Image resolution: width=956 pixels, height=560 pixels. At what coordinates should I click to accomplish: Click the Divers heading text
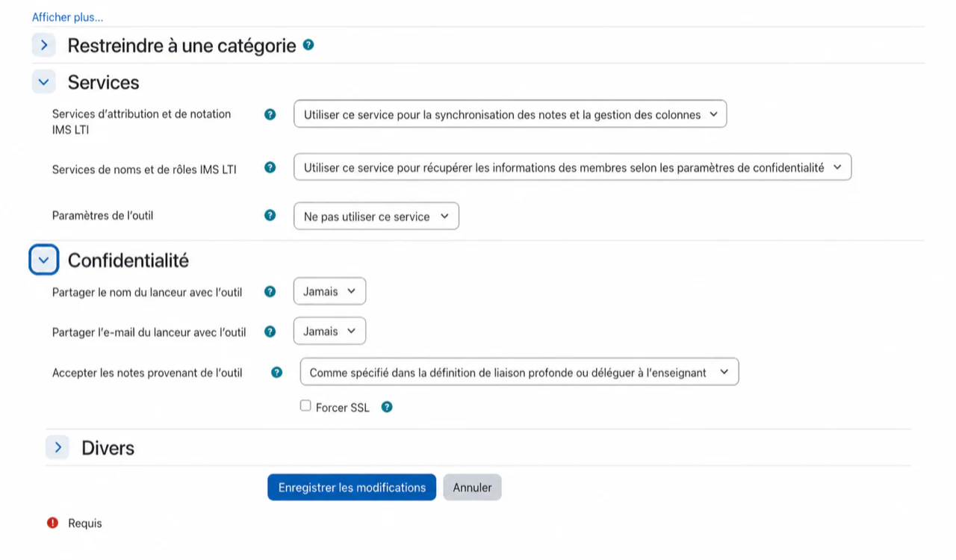click(108, 448)
